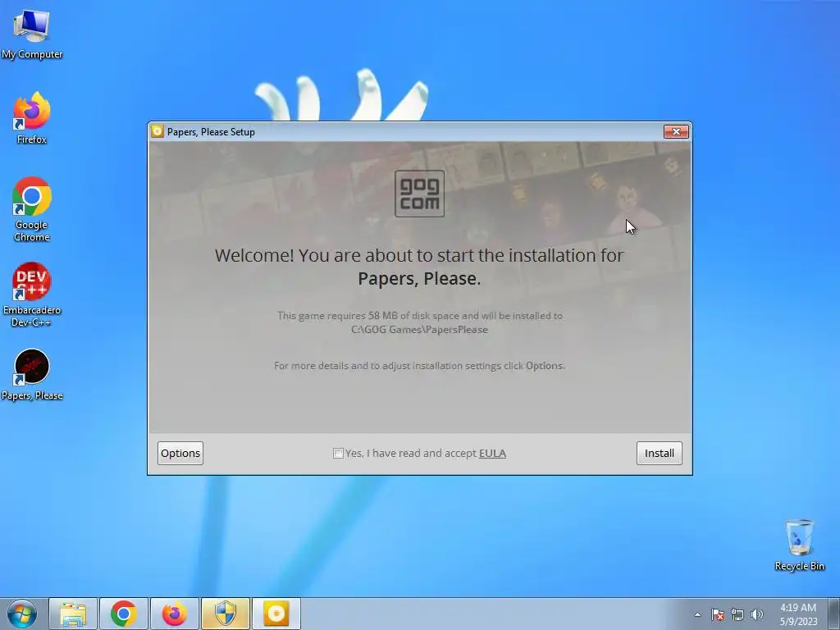Image resolution: width=840 pixels, height=630 pixels.
Task: Select the Google Chrome desktop shortcut
Action: click(x=32, y=209)
